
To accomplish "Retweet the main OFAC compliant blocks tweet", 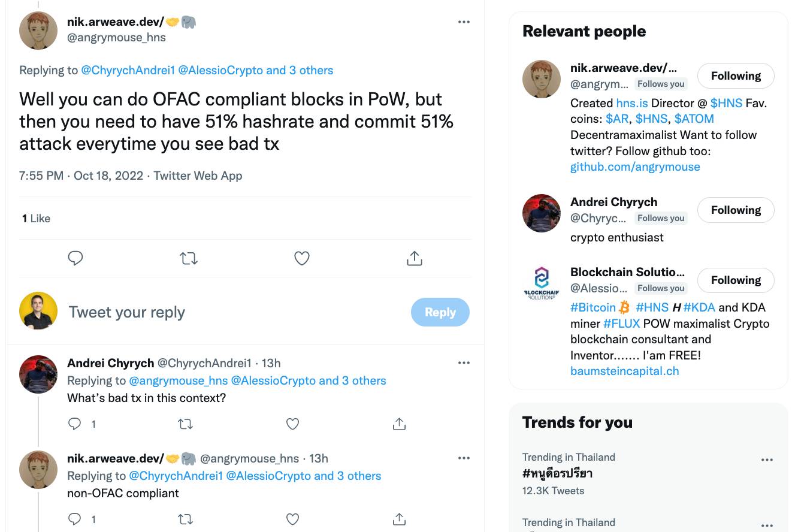I will tap(189, 258).
